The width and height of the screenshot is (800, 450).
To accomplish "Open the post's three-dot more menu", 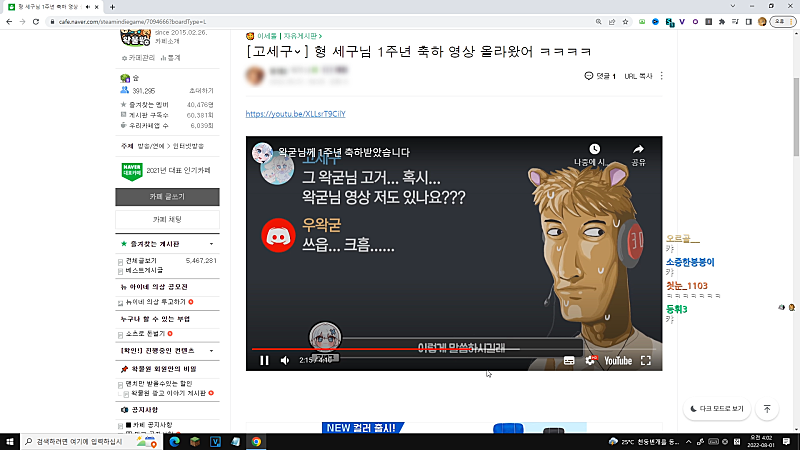I will tap(662, 76).
